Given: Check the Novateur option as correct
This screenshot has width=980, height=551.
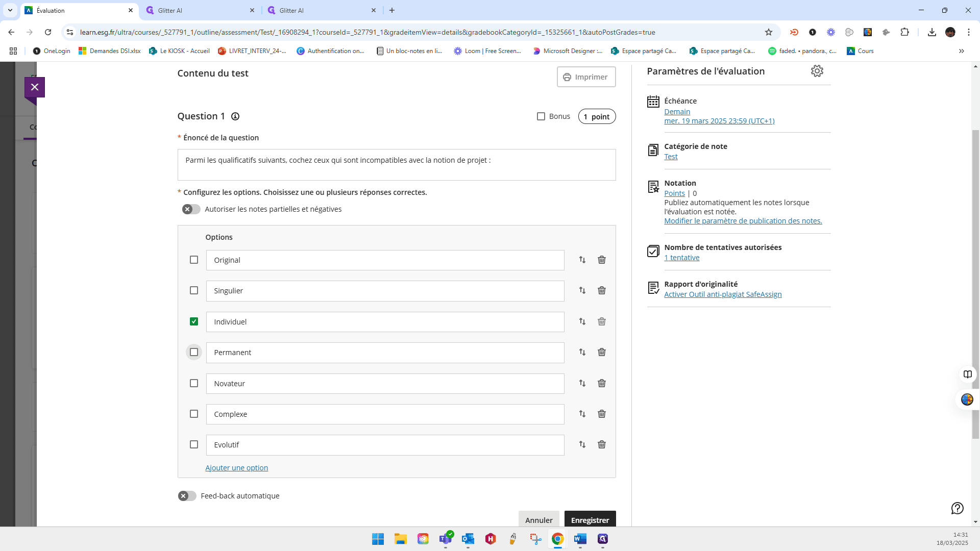Looking at the screenshot, I should [194, 383].
